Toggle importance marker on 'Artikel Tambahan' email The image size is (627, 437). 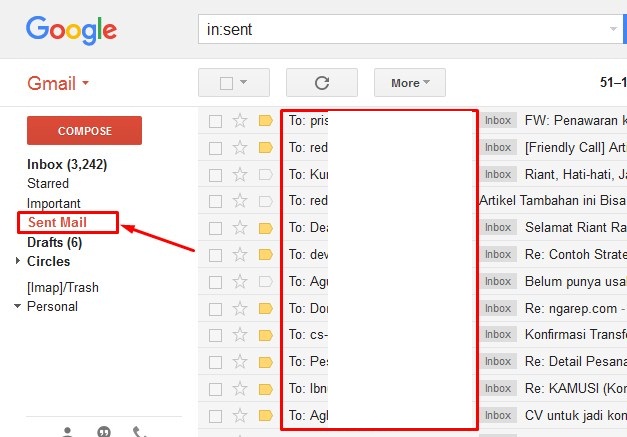pyautogui.click(x=266, y=201)
